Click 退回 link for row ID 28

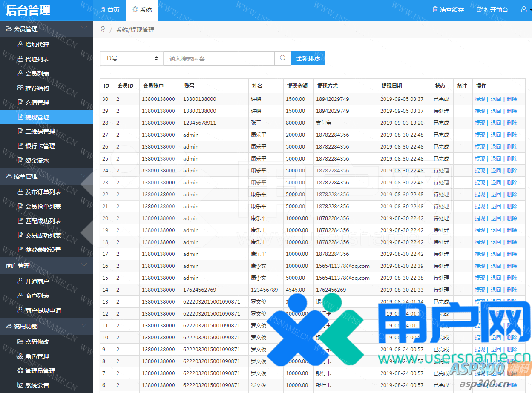496,123
